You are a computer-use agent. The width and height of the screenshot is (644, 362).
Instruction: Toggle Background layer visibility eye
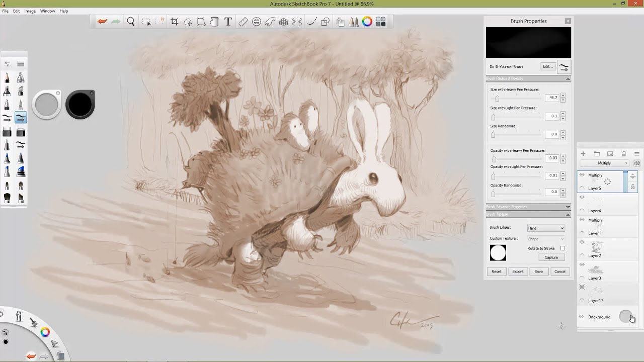582,317
